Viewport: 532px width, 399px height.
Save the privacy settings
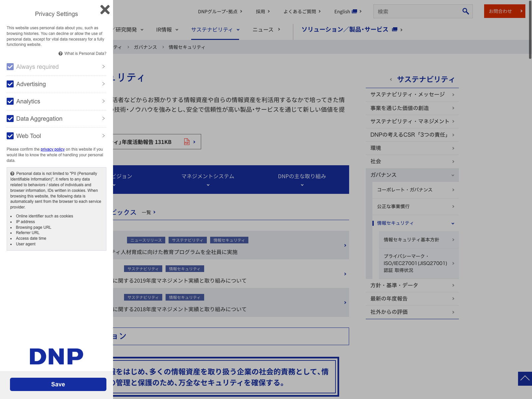(58, 384)
